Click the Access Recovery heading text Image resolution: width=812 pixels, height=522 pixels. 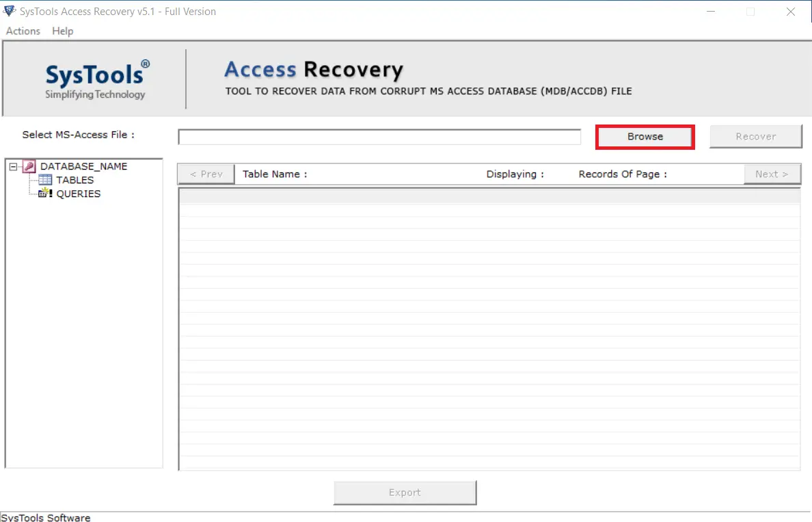pyautogui.click(x=314, y=70)
